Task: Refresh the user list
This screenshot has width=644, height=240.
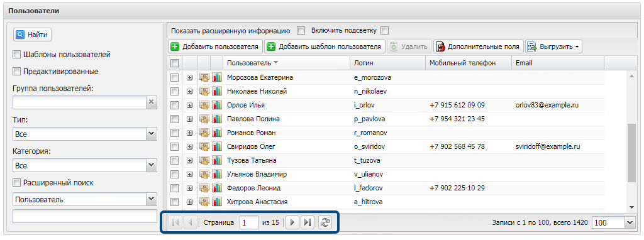Action: click(325, 222)
